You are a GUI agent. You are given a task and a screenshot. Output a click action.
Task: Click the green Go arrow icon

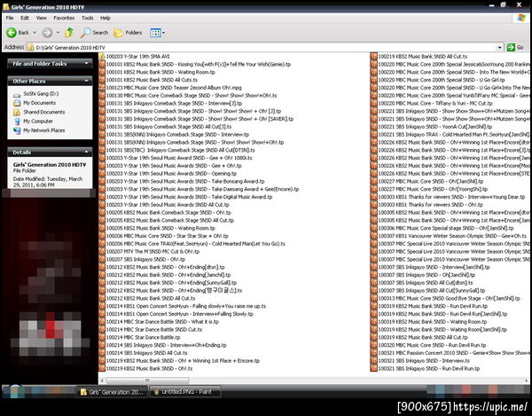[511, 48]
